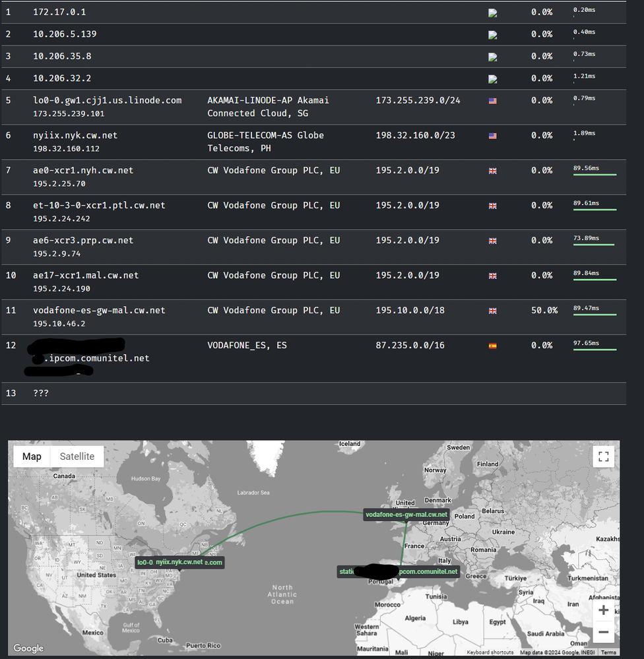Select the lo0-0.gw1.cjj1.us.linode.com hostname

[107, 100]
